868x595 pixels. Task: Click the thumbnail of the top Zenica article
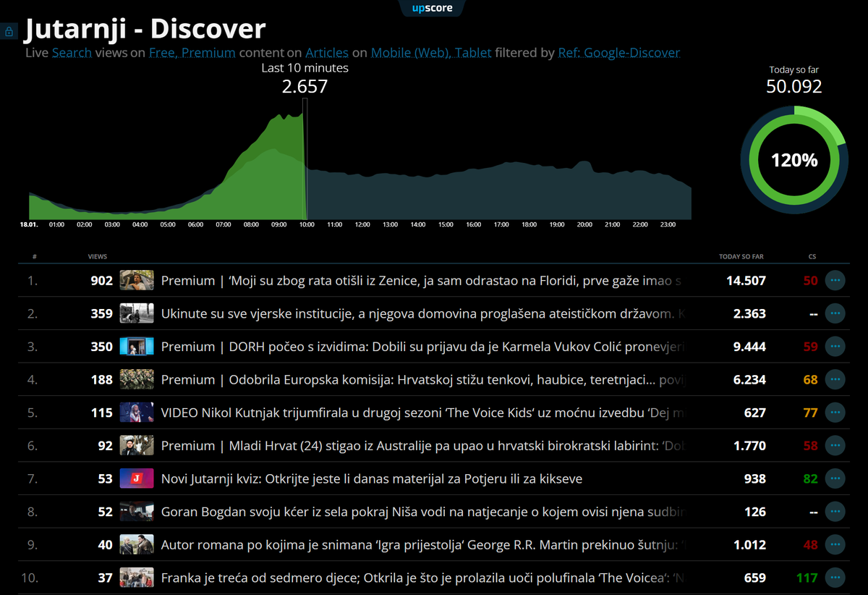[137, 280]
